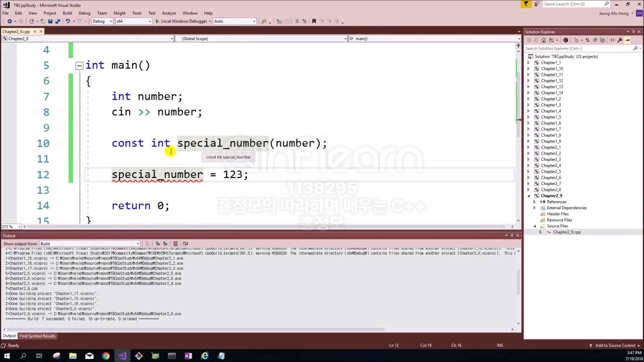This screenshot has width=644, height=362.
Task: Click Solution Explorer Home icon
Action: coord(544,40)
